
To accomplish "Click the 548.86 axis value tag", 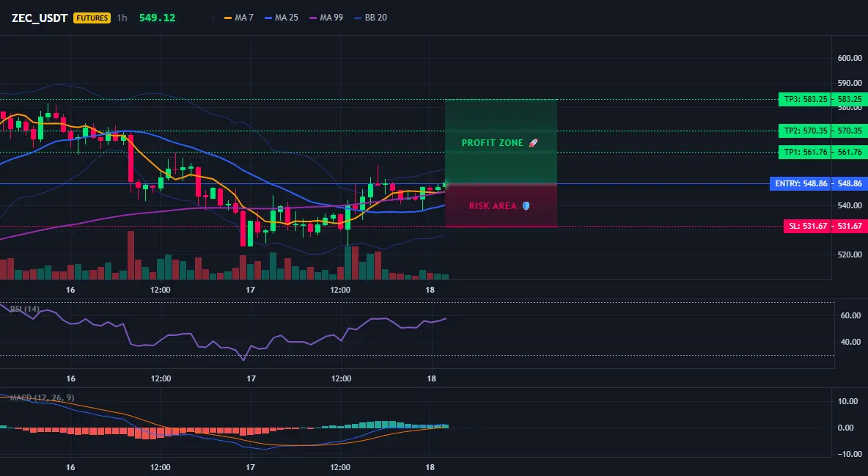I will point(849,183).
